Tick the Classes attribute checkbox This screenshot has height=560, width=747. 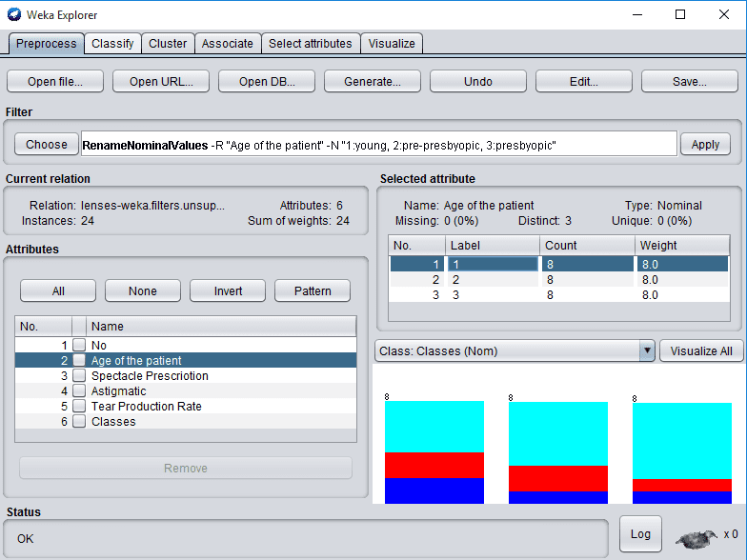79,421
